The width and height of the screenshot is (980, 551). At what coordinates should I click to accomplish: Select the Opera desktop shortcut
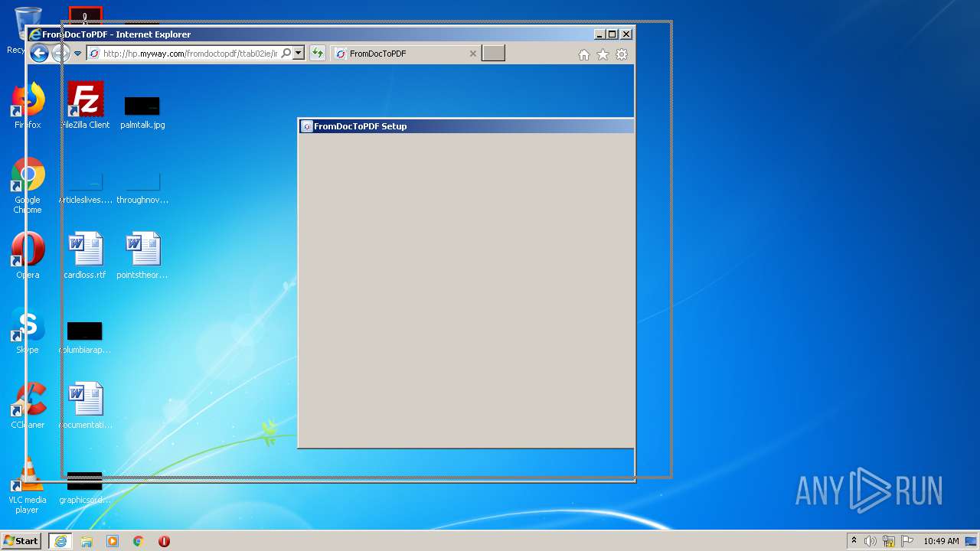[x=28, y=256]
